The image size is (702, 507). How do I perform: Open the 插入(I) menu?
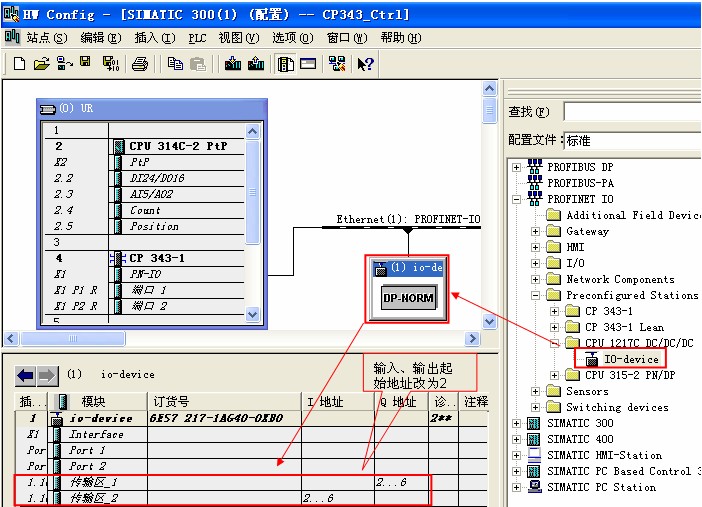click(x=155, y=38)
